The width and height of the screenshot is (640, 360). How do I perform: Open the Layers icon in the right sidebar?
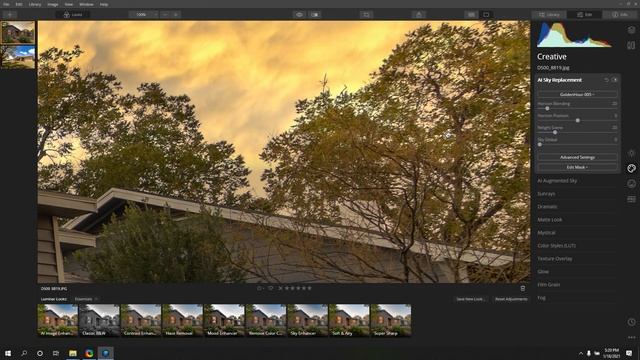coord(631,30)
